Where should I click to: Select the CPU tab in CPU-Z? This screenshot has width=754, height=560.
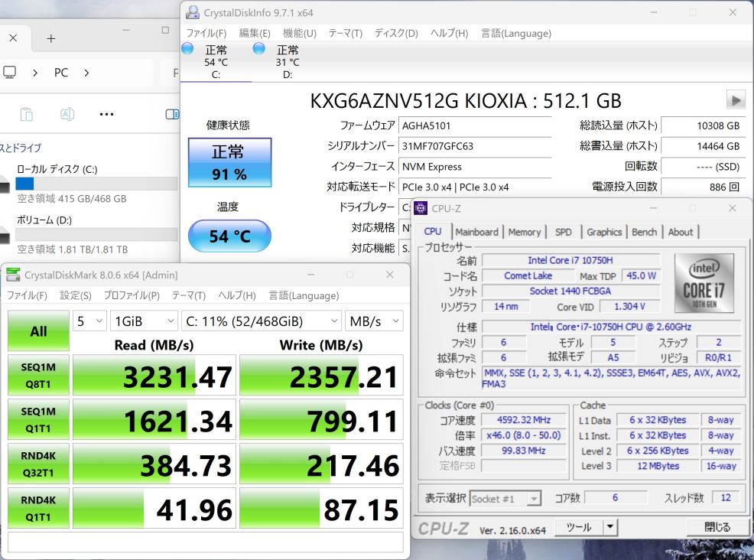(x=433, y=231)
